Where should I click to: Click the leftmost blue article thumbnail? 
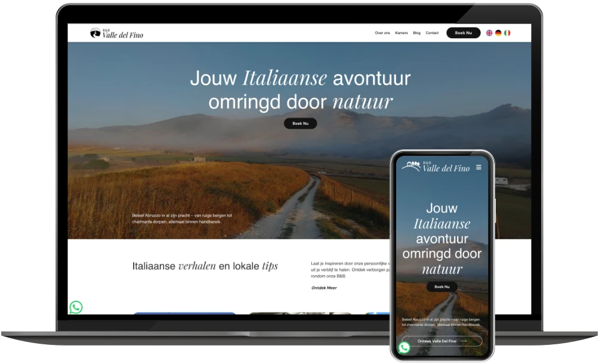point(186,312)
